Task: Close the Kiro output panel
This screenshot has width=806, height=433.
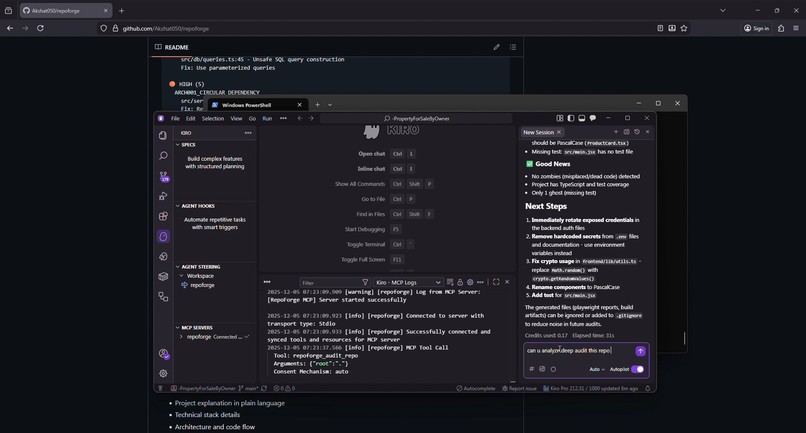Action: 507,282
